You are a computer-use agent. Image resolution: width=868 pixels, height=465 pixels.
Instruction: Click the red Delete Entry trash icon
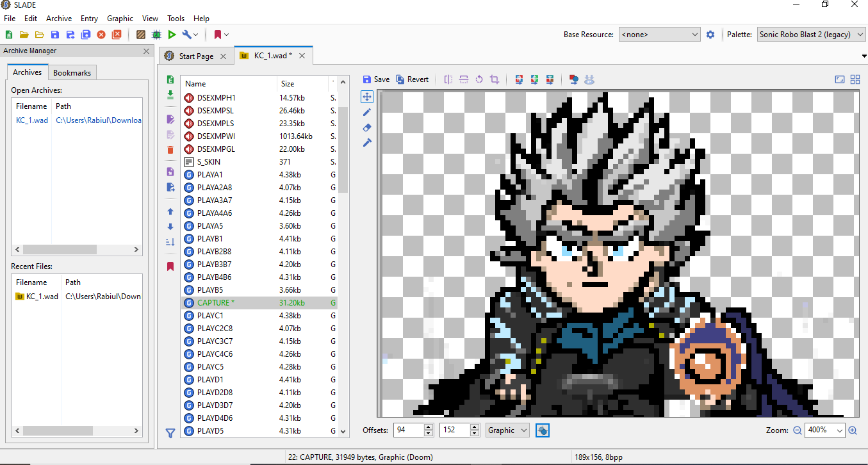[x=170, y=150]
